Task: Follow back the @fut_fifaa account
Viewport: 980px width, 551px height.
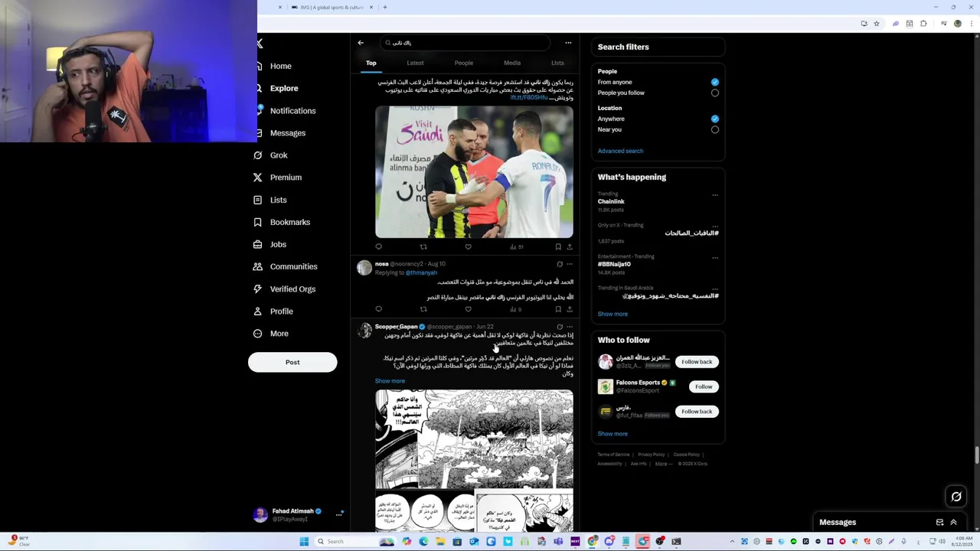Action: point(697,412)
